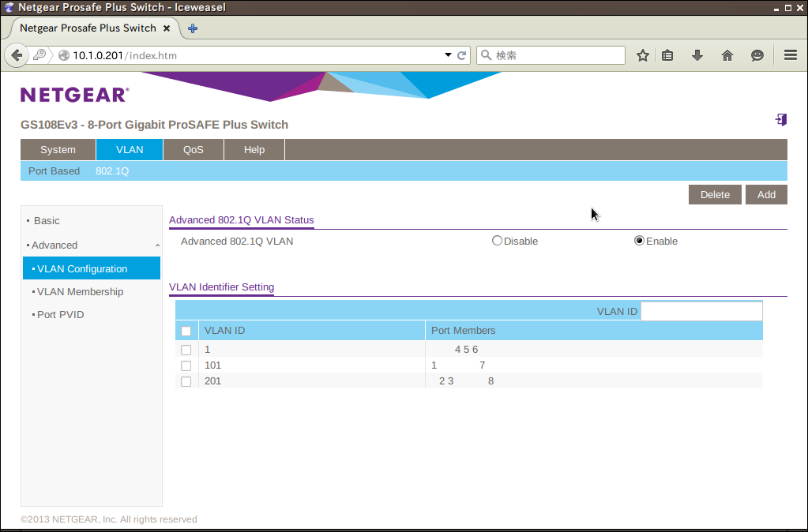Select VLAN Configuration in sidebar
Screen dimensions: 808x532
coord(92,269)
